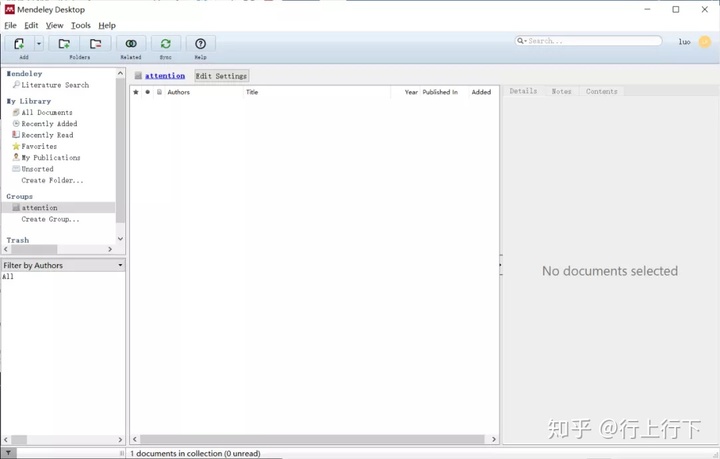The width and height of the screenshot is (720, 459).
Task: Open the Add dropdown arrow in toolbar
Action: pyautogui.click(x=39, y=44)
